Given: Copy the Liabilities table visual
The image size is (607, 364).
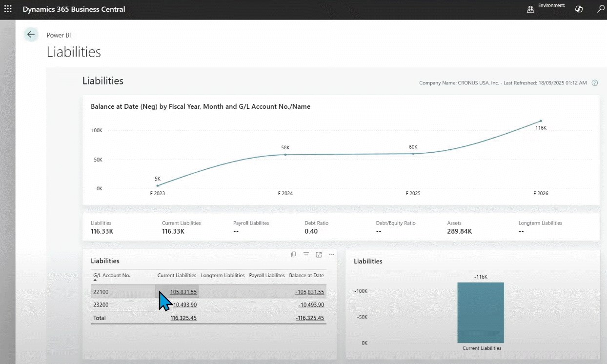Looking at the screenshot, I should click(293, 254).
